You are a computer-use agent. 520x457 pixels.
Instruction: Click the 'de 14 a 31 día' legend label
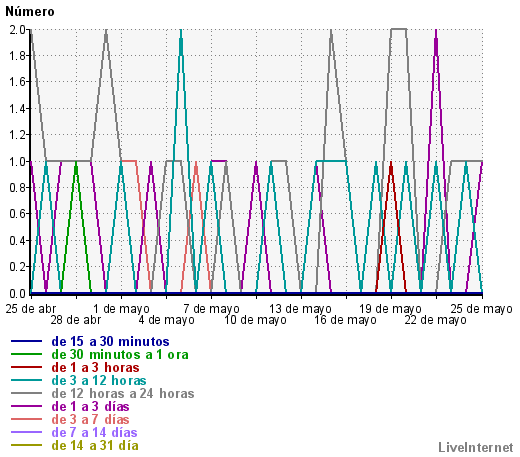coord(95,446)
